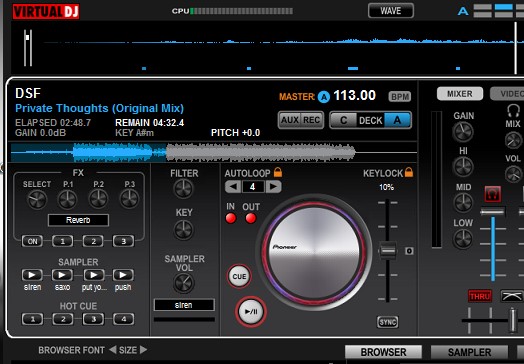Turn ON the FX effect
This screenshot has height=364, width=524.
32,241
